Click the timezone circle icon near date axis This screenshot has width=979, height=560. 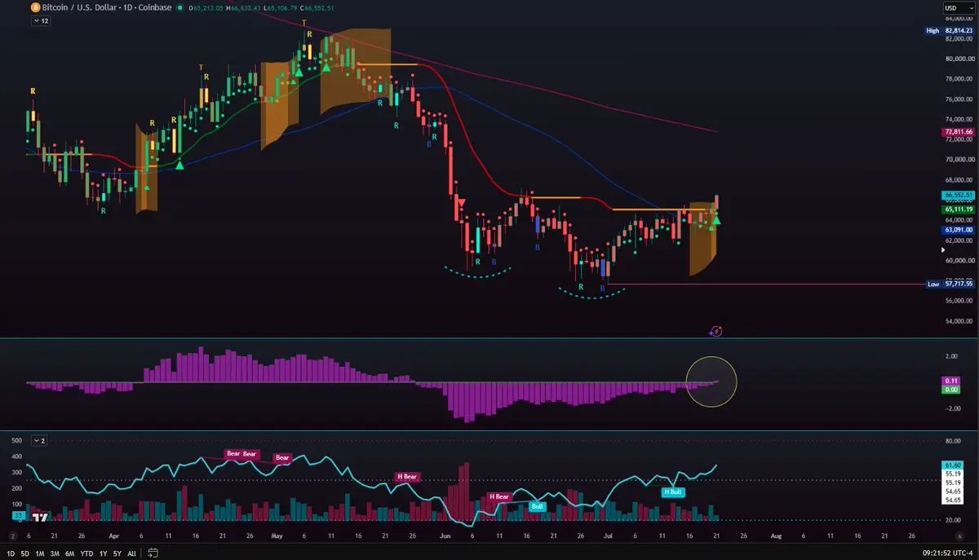click(12, 536)
